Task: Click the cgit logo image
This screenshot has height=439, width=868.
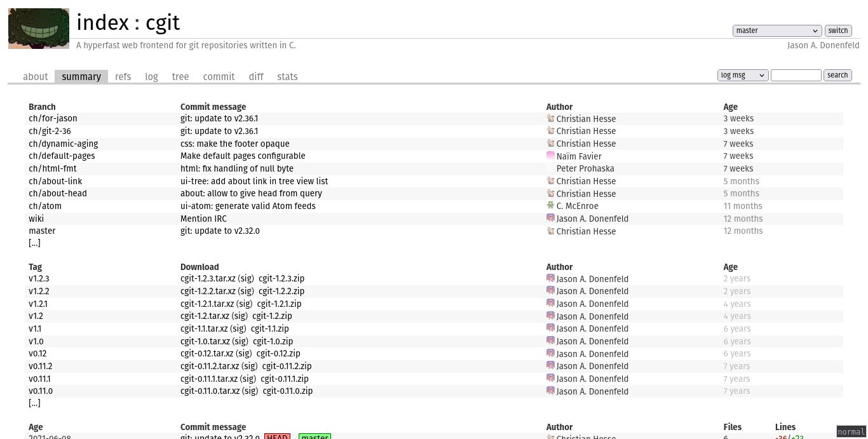Action: (38, 28)
